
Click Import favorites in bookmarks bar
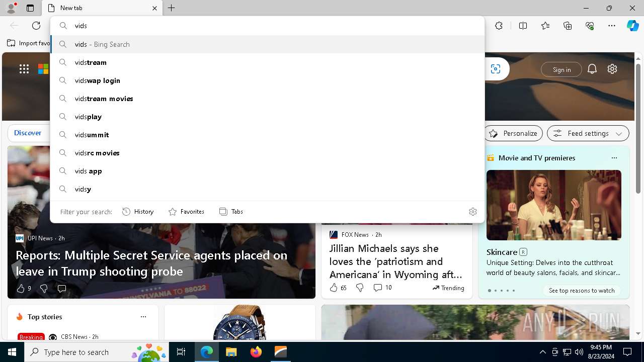click(29, 43)
